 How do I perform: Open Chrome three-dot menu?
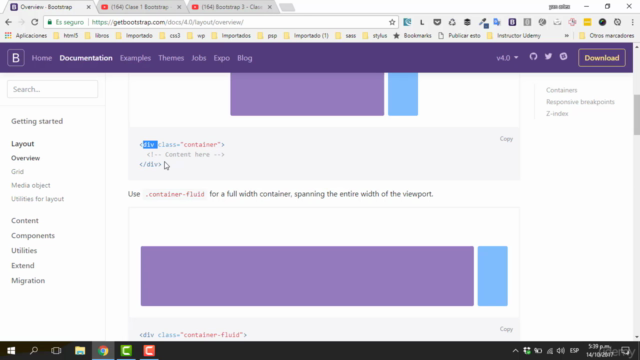click(x=632, y=22)
